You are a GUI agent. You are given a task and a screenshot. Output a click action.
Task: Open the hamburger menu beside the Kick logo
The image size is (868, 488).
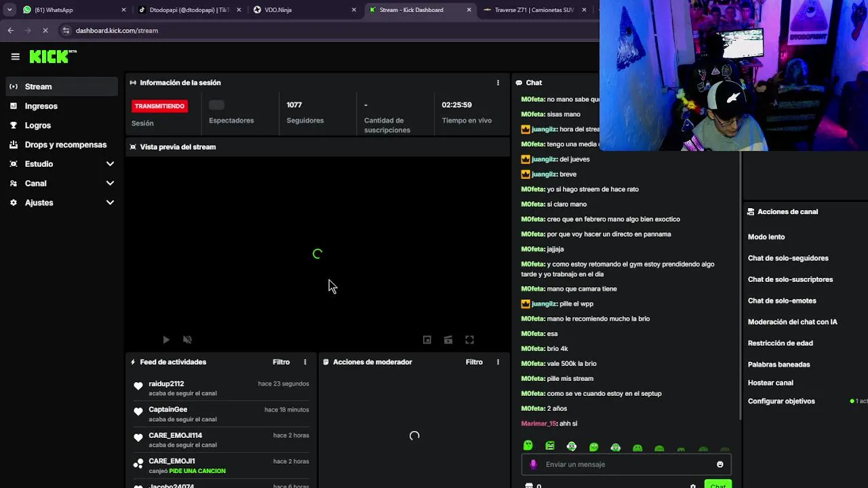tap(15, 57)
